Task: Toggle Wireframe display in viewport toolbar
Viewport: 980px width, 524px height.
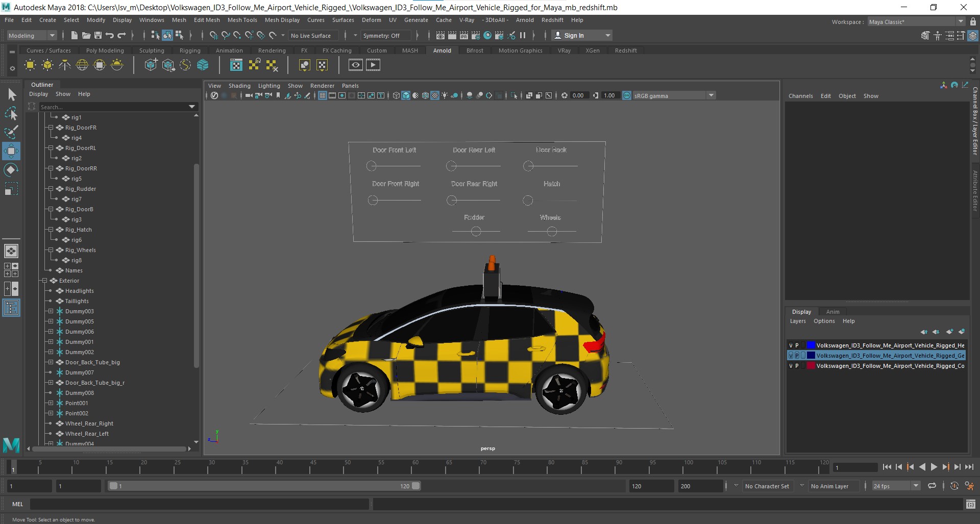Action: [x=396, y=95]
